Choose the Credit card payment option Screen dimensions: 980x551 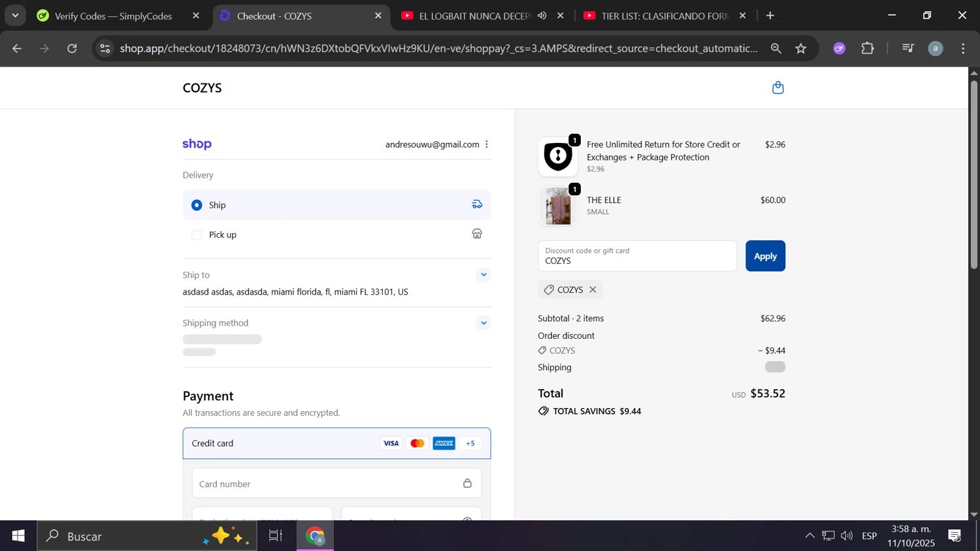click(x=336, y=443)
